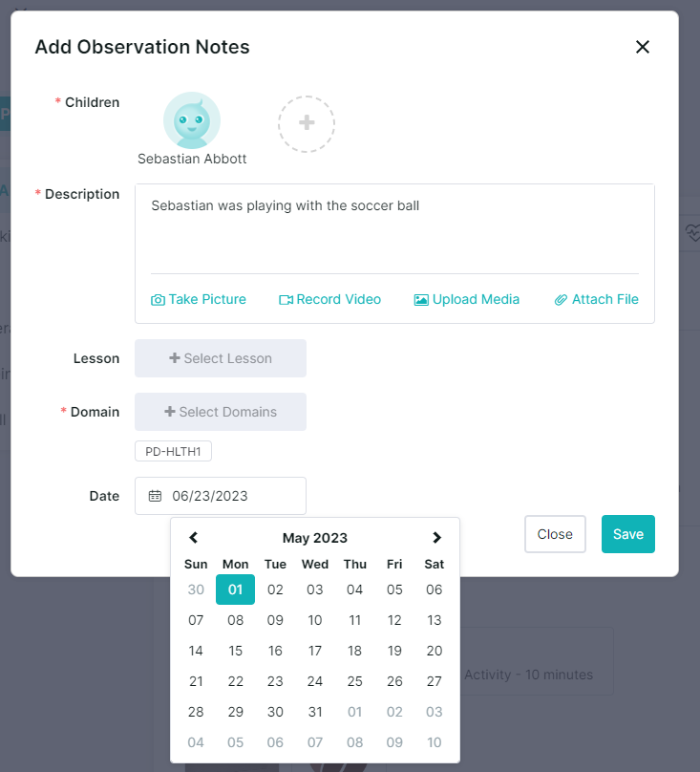Screen dimensions: 700x772
Task: Click Sebastian Abbott's avatar
Action: click(192, 120)
